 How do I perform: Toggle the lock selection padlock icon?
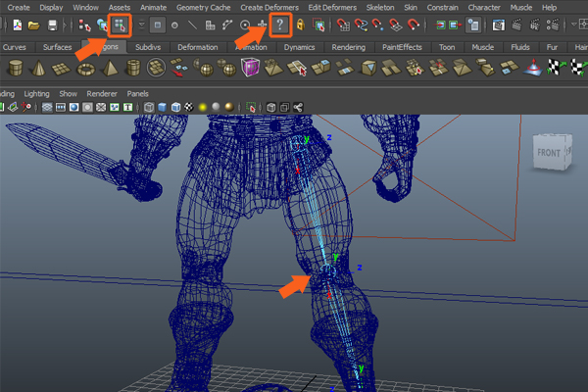301,24
